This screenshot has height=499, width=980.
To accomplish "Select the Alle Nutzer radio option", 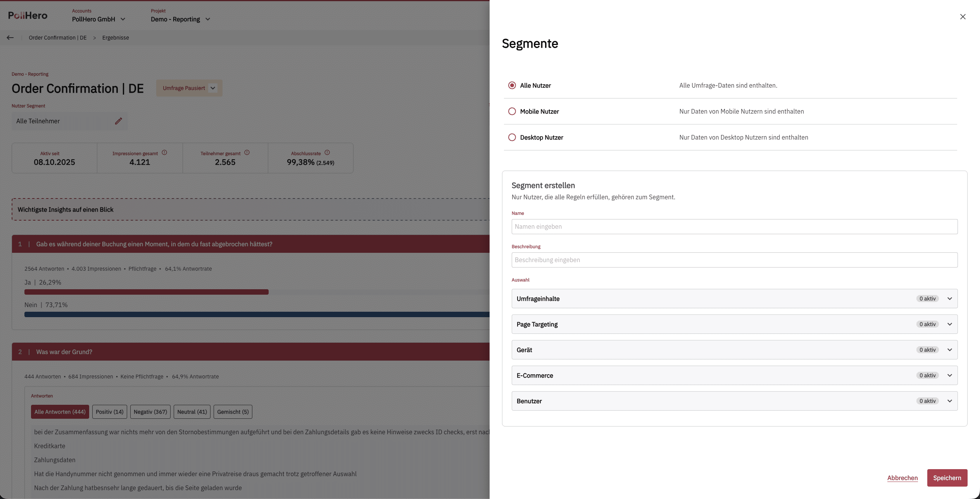I will [x=512, y=85].
